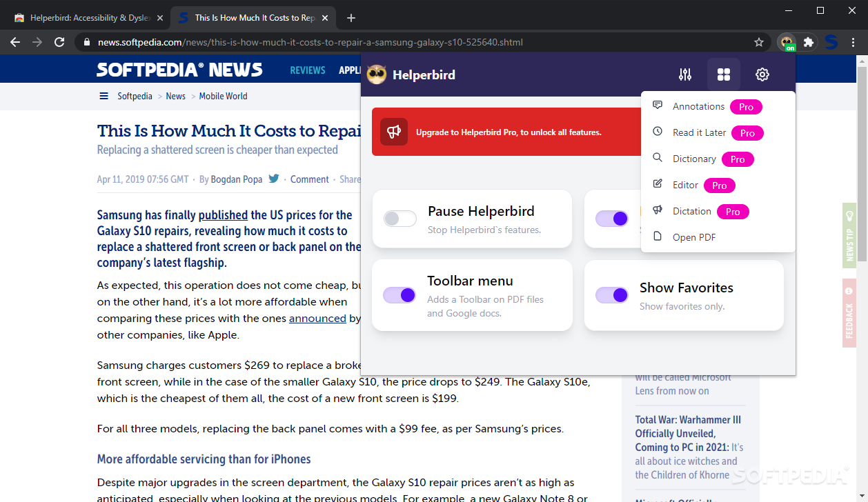The height and width of the screenshot is (502, 868).
Task: Click the red FEEDBACK side tab
Action: 849,314
